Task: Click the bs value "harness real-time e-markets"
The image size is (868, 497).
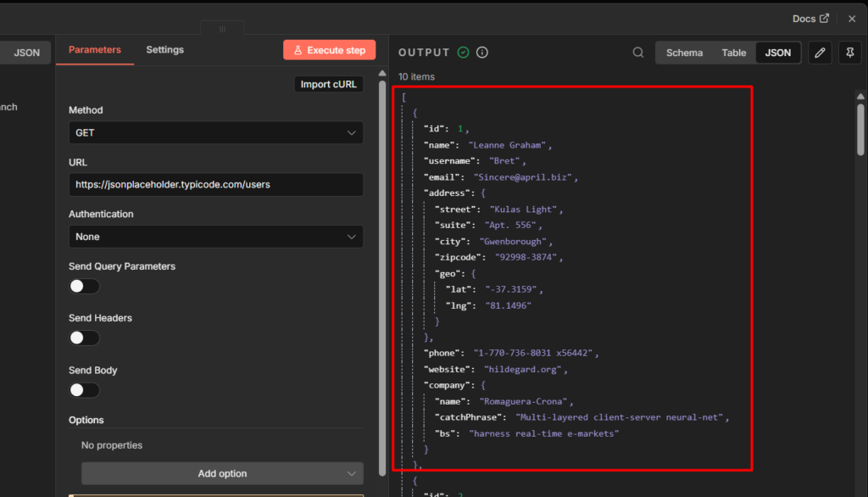Action: pos(543,434)
